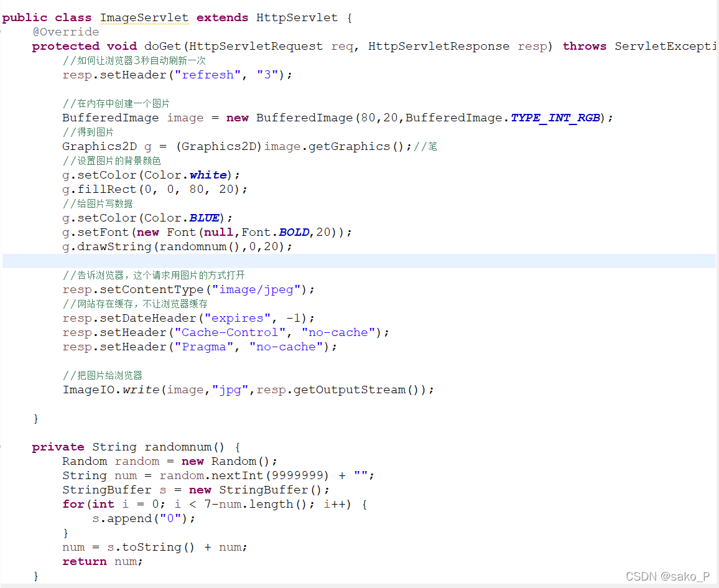Click getOutputStream() in the write line
This screenshot has height=588, width=719.
pos(356,390)
